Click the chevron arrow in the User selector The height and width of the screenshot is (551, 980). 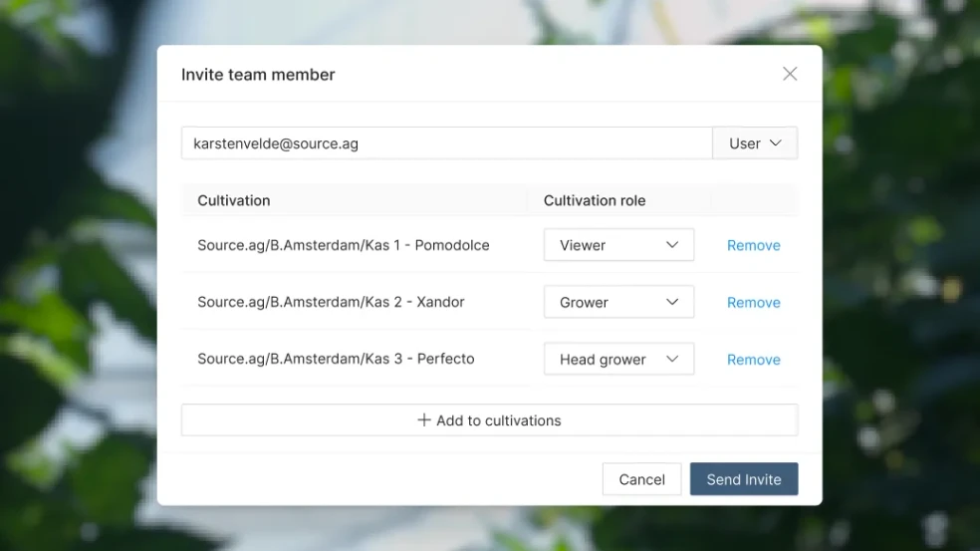tap(776, 143)
